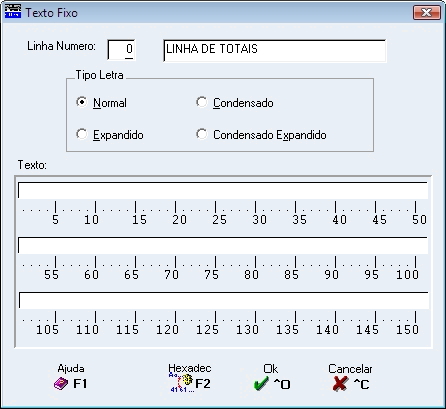Viewport: 446px width, 409px height.
Task: Confirm with the green Ok checkmark
Action: pos(261,384)
